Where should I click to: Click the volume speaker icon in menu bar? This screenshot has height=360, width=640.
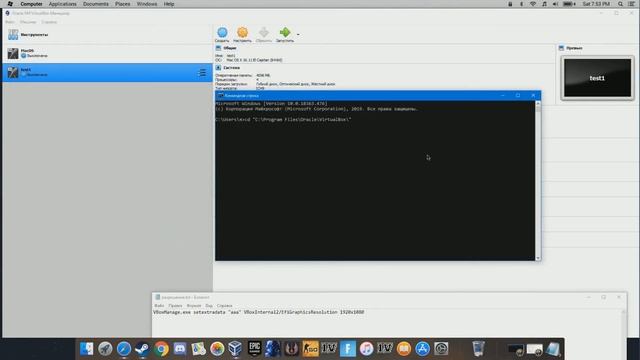tap(555, 4)
